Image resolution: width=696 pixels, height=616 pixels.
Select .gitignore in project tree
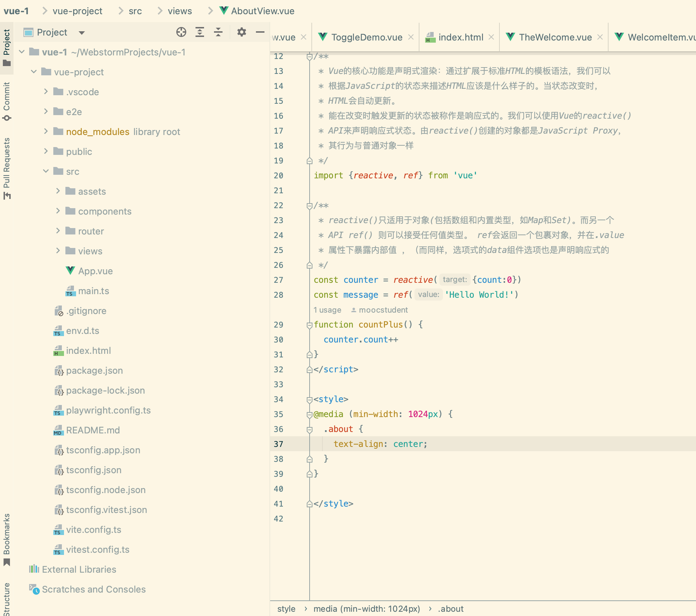point(86,311)
